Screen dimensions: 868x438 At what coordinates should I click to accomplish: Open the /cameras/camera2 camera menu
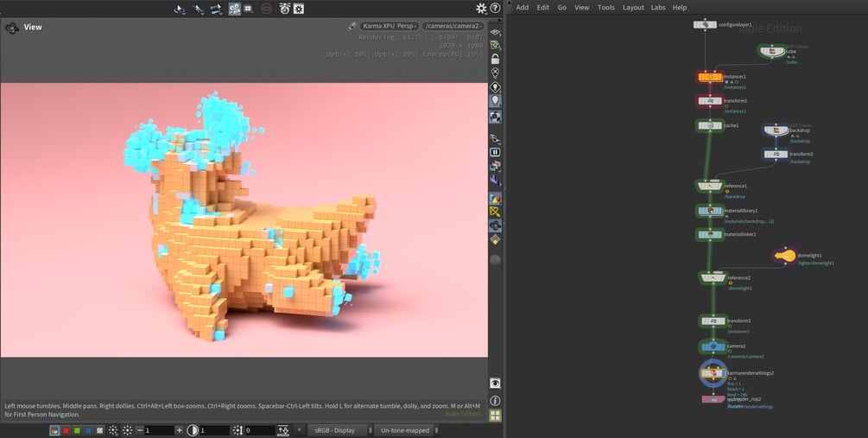click(454, 26)
